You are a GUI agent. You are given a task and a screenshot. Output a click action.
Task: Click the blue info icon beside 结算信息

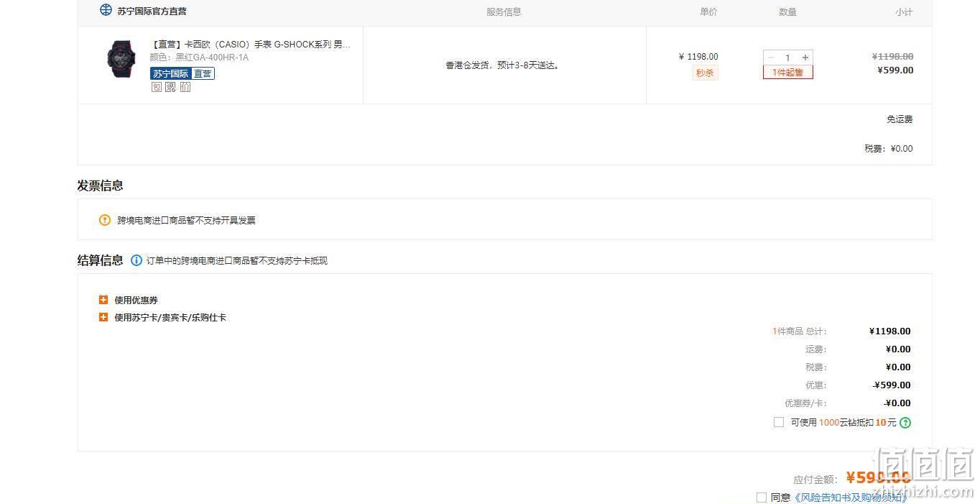[x=137, y=260]
